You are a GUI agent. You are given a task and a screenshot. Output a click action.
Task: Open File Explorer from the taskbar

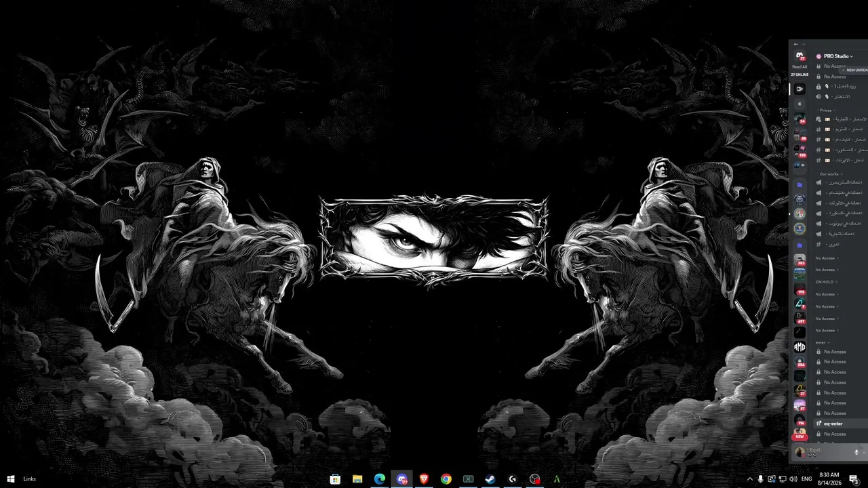pos(357,479)
